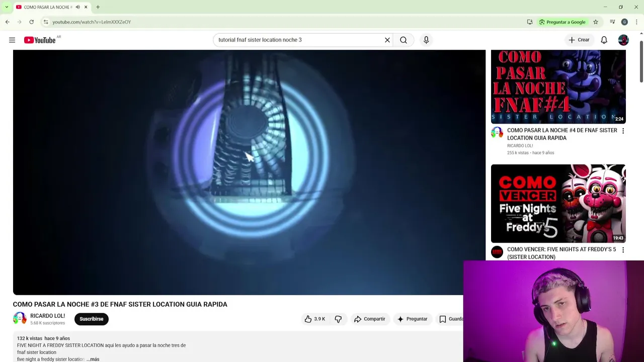Expand the description with ...más
The image size is (644, 362).
point(93,359)
